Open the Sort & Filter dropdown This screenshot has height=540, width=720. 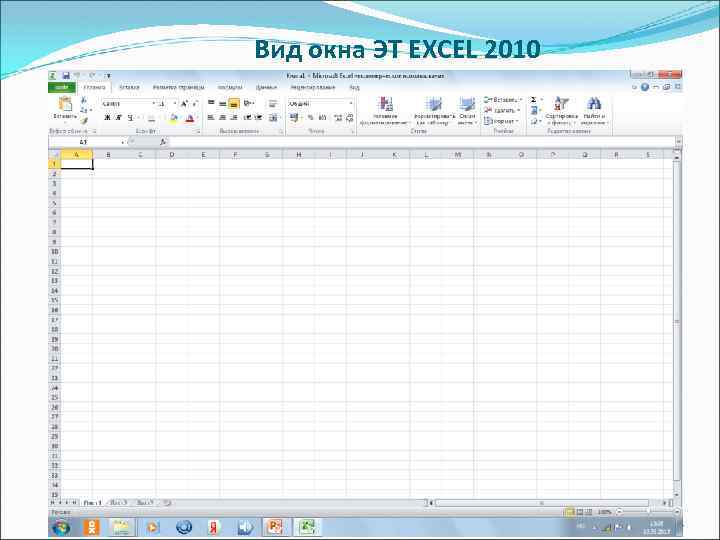click(561, 111)
